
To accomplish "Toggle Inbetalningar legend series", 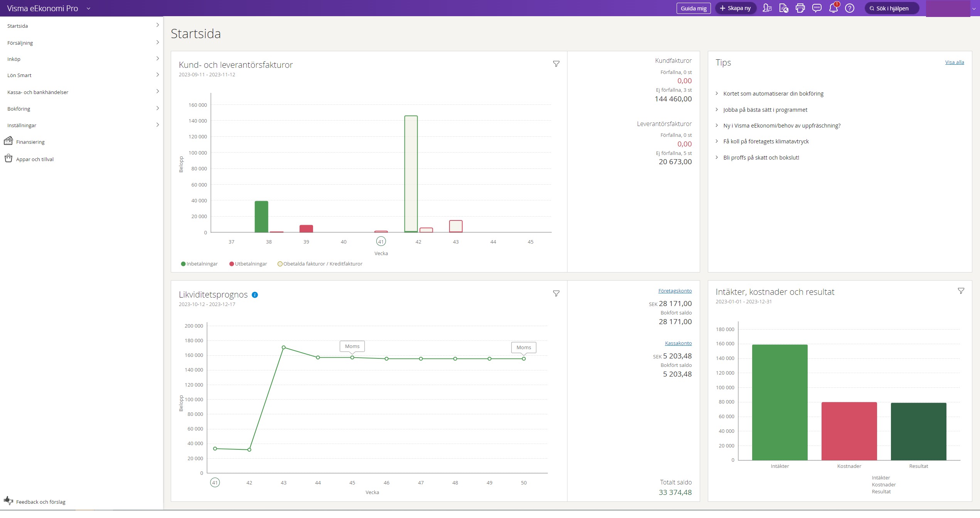I will [x=199, y=264].
